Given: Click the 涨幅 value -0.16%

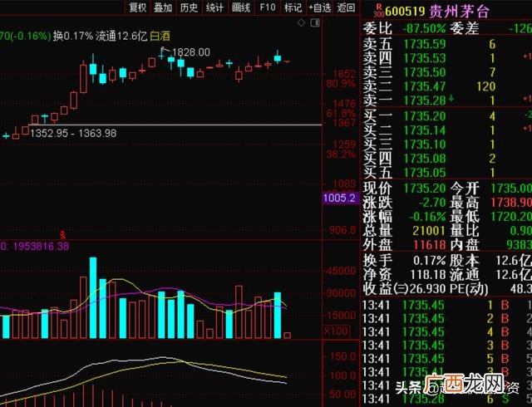Looking at the screenshot, I should click(x=427, y=217).
